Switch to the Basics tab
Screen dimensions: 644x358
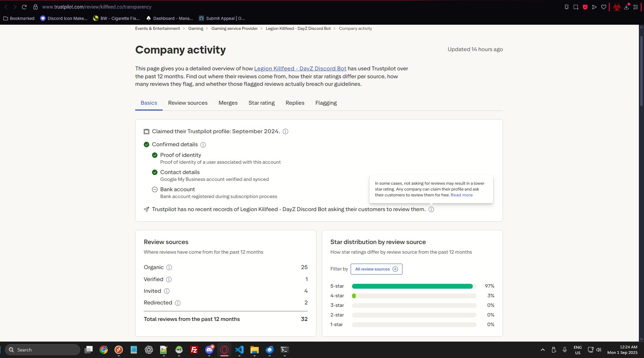[x=149, y=103]
